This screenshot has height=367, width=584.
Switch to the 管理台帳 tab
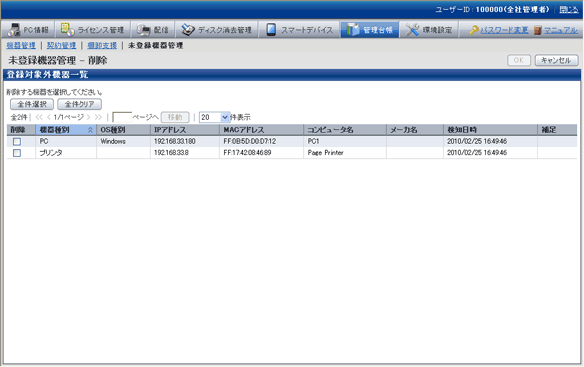tap(369, 29)
